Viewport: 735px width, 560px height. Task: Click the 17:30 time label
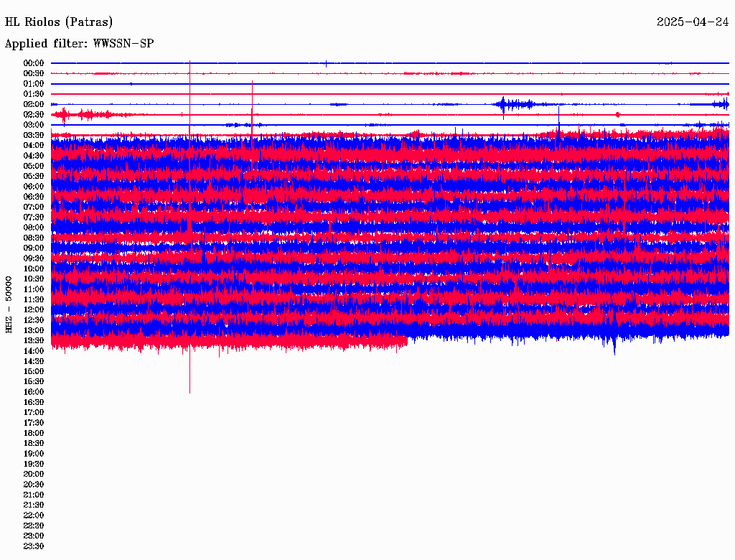click(x=34, y=423)
